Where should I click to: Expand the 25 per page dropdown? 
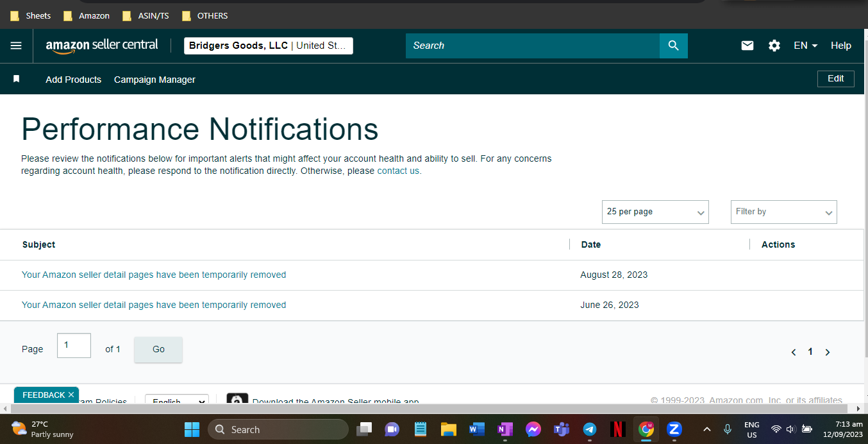[655, 212]
